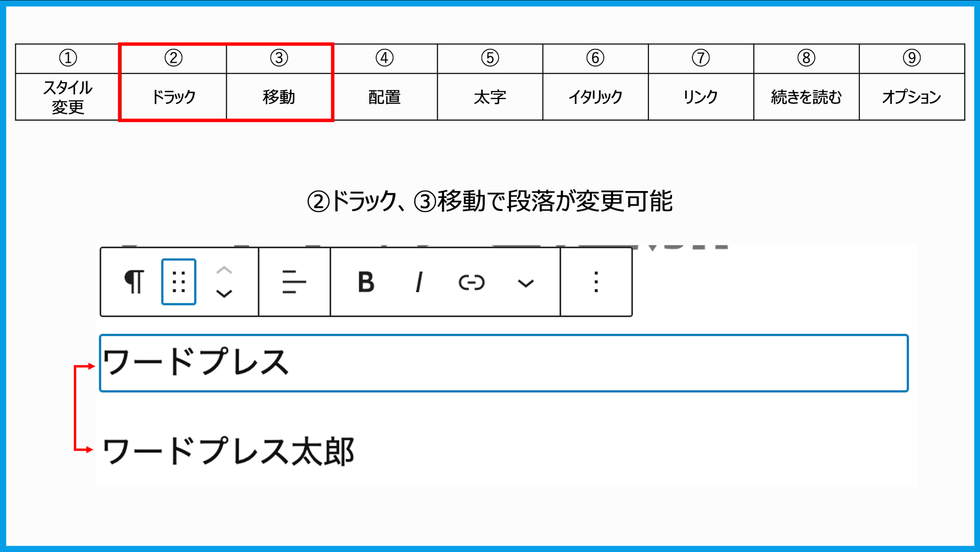Select the 移動 table cell

tap(279, 97)
